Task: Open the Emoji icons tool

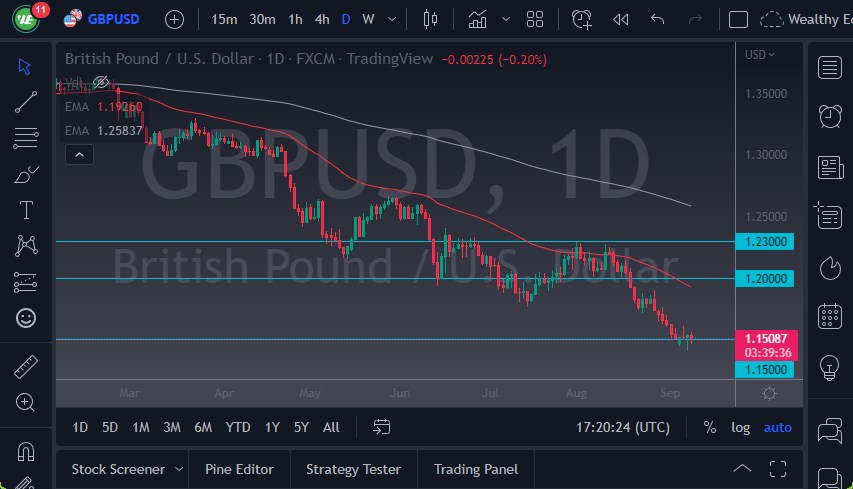Action: coord(26,318)
